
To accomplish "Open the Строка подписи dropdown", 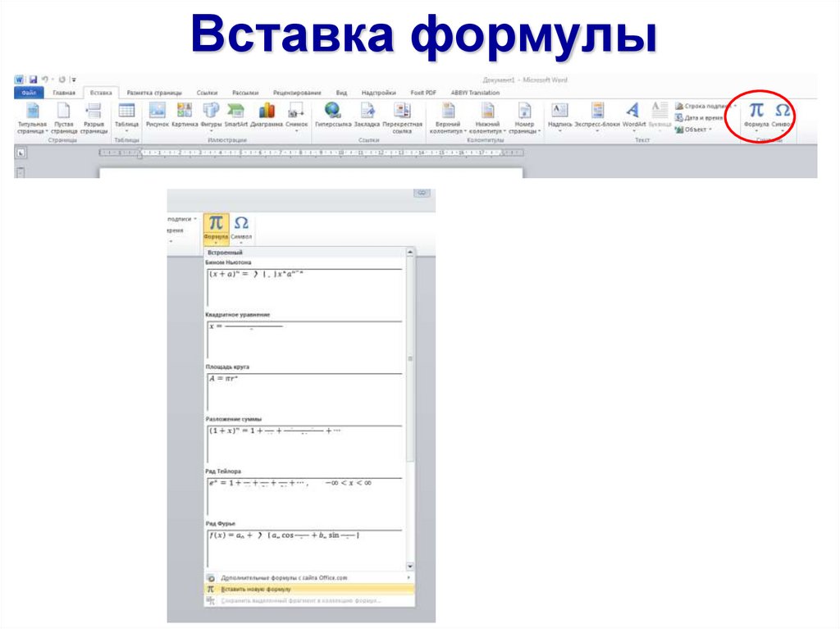I will pos(734,106).
